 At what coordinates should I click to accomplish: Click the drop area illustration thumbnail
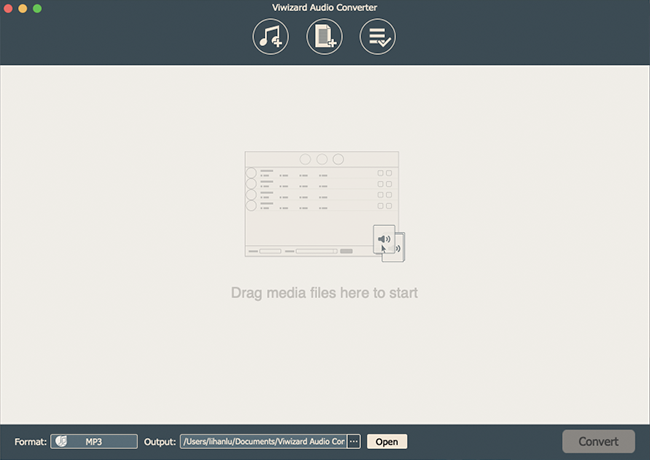325,206
